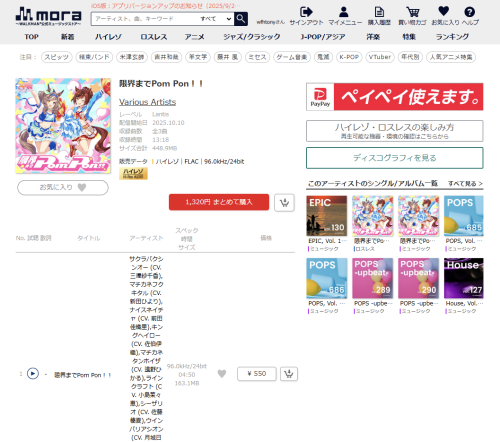500x442 pixels.
Task: Click the 年代別 tag
Action: (x=410, y=57)
